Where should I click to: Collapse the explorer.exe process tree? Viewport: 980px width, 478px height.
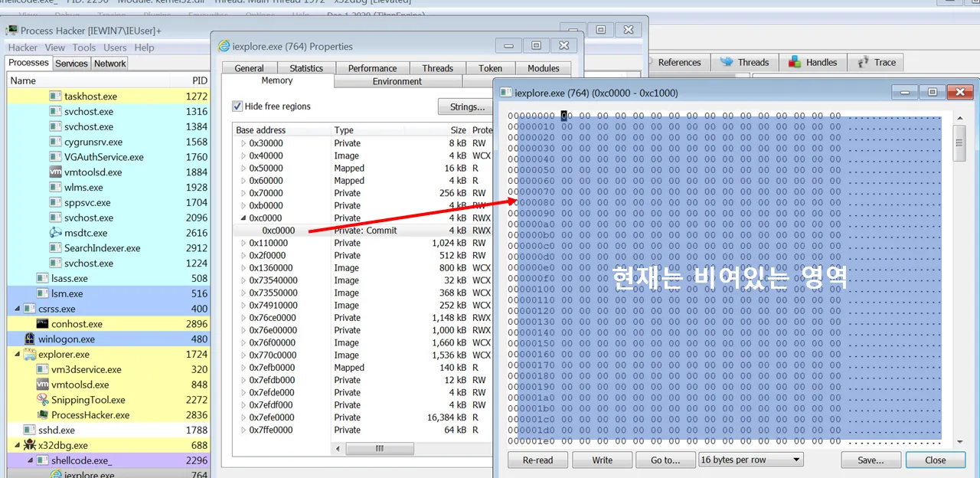coord(18,355)
